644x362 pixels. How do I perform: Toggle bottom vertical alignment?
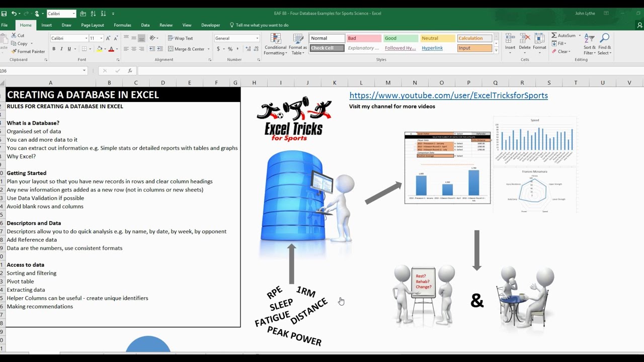pyautogui.click(x=141, y=38)
